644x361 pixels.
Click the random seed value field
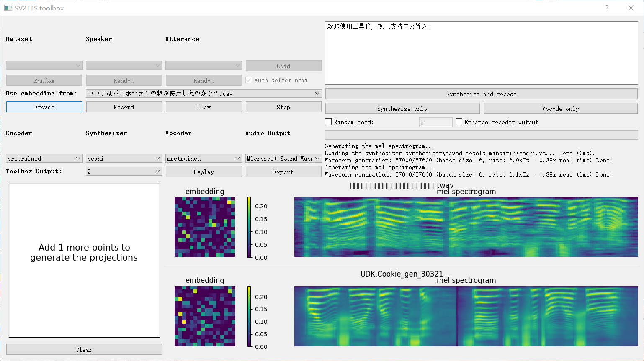click(435, 122)
